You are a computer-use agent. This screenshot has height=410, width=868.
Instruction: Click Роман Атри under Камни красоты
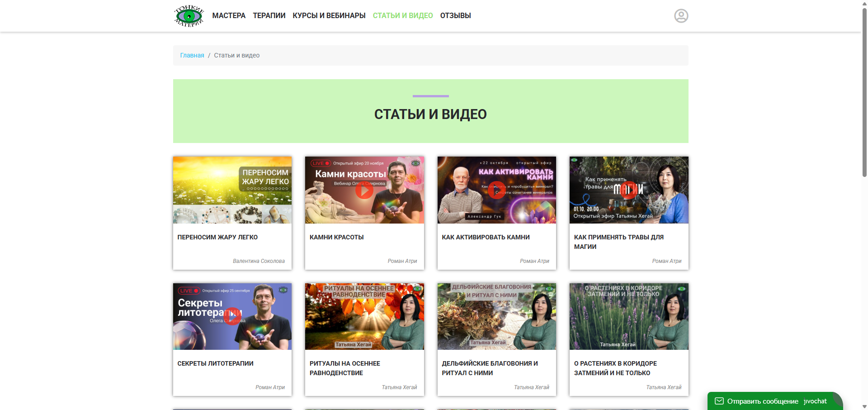(x=402, y=261)
